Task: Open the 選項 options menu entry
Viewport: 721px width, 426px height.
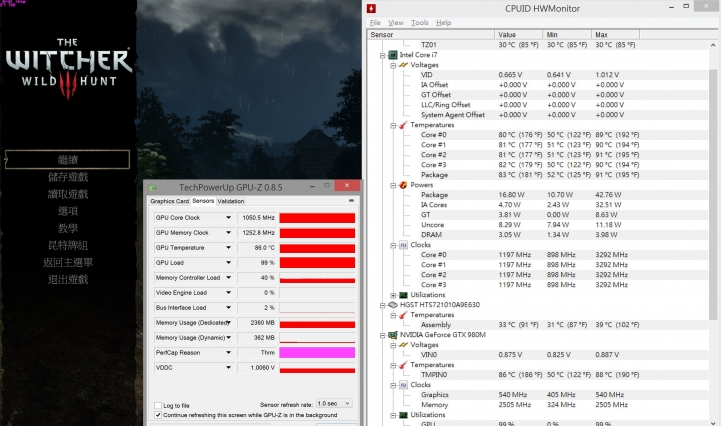Action: pyautogui.click(x=68, y=211)
